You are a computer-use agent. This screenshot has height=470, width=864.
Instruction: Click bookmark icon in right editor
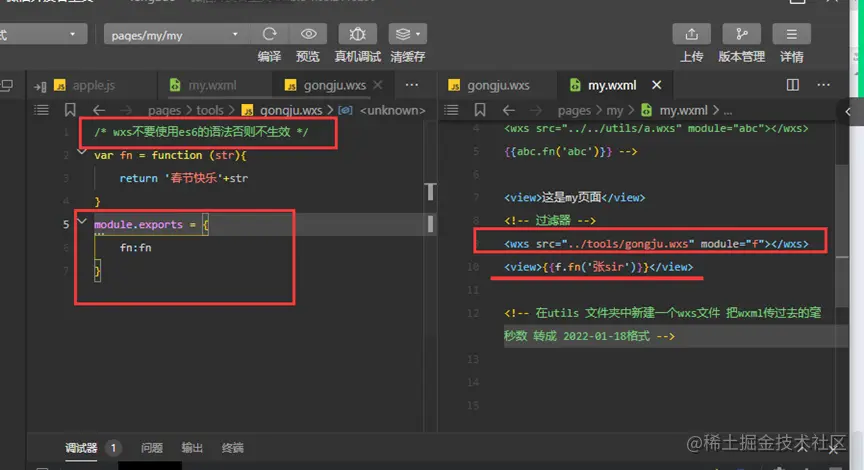(480, 110)
